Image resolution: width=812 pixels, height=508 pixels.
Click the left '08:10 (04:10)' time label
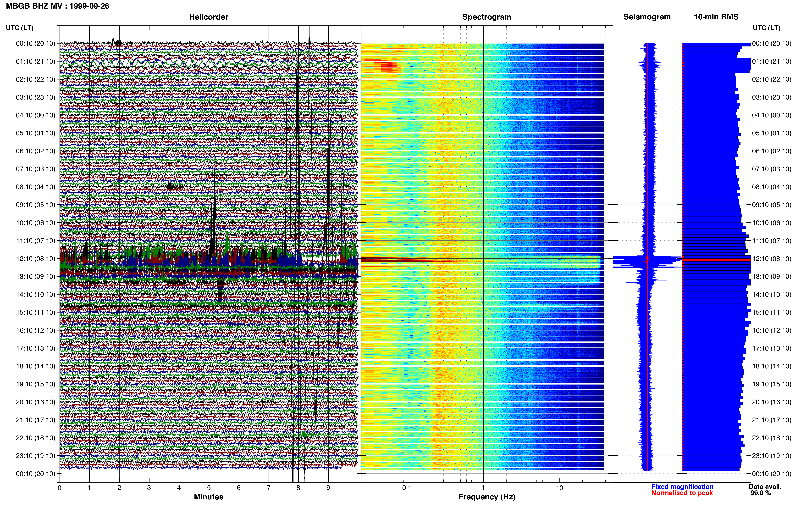click(36, 187)
